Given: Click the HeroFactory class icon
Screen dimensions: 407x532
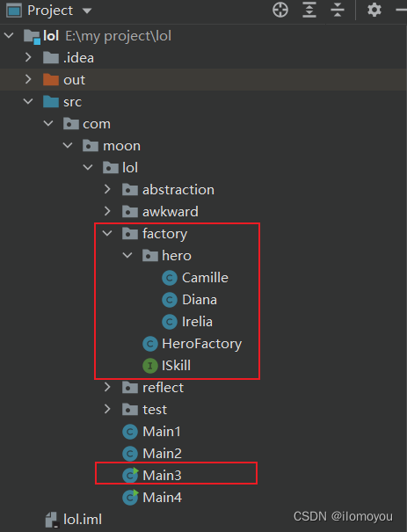Looking at the screenshot, I should click(x=150, y=344).
